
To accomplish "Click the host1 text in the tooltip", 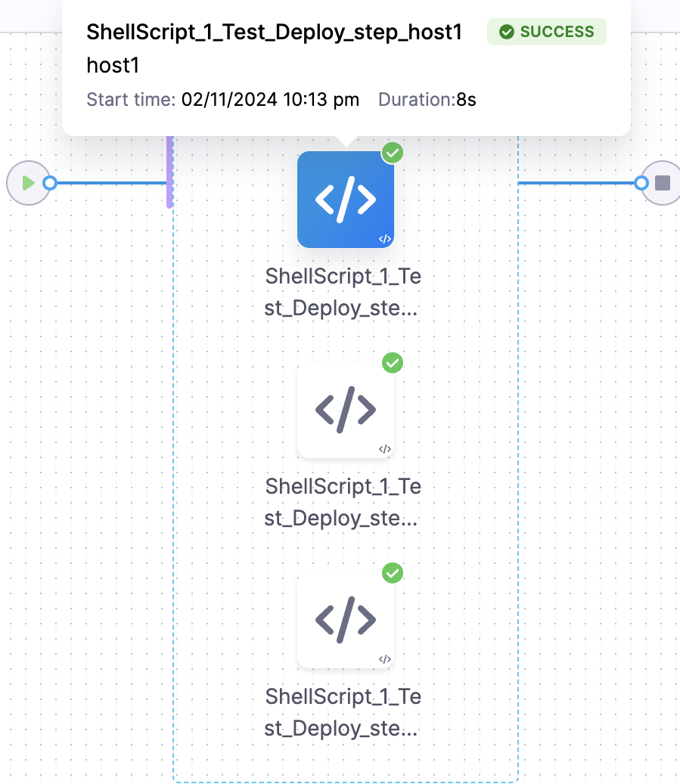I will [x=113, y=66].
